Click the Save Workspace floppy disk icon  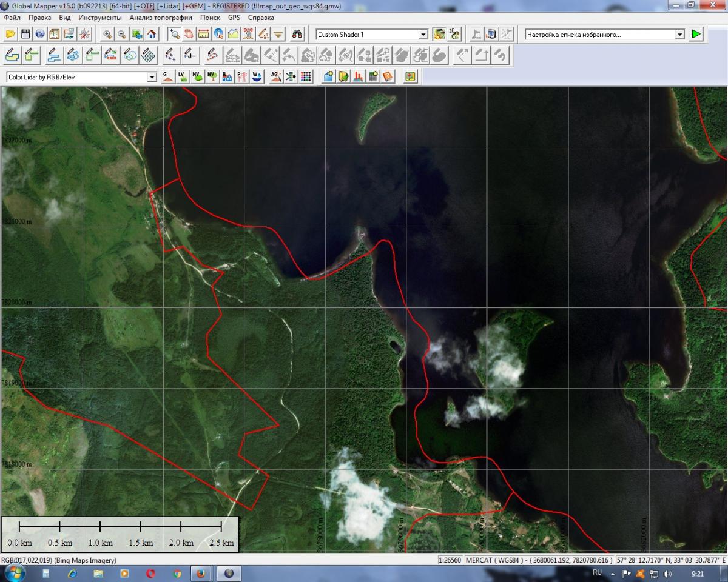coord(25,34)
